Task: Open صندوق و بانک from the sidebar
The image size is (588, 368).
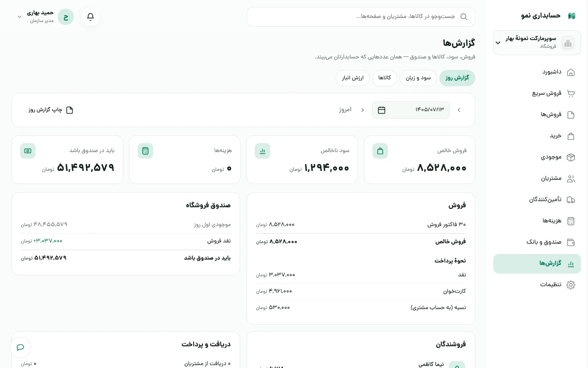Action: tap(537, 242)
